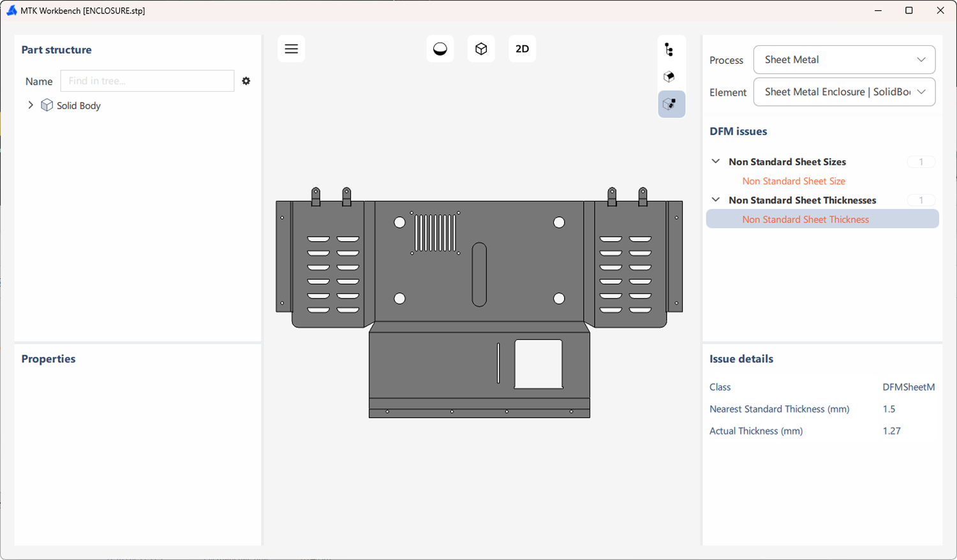Choose the body selection mode icon
This screenshot has height=560, width=957.
669,76
